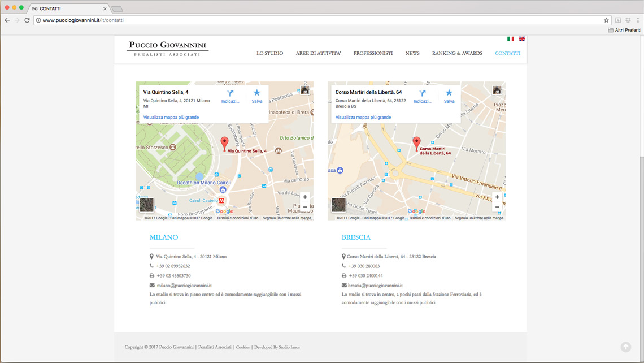Click Milano fax +39 02 45503730
The width and height of the screenshot is (644, 363).
pyautogui.click(x=173, y=276)
